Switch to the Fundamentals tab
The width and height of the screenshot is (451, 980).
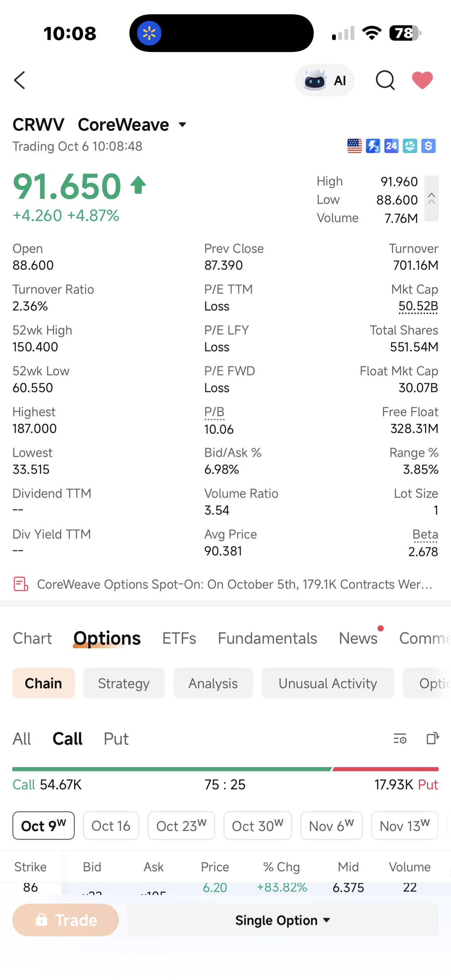(267, 638)
